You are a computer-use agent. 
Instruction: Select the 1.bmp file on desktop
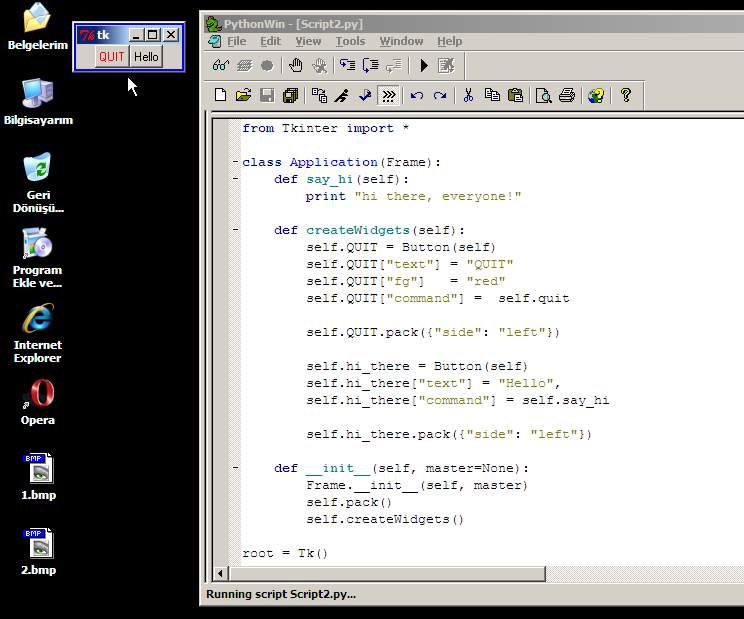[x=38, y=477]
